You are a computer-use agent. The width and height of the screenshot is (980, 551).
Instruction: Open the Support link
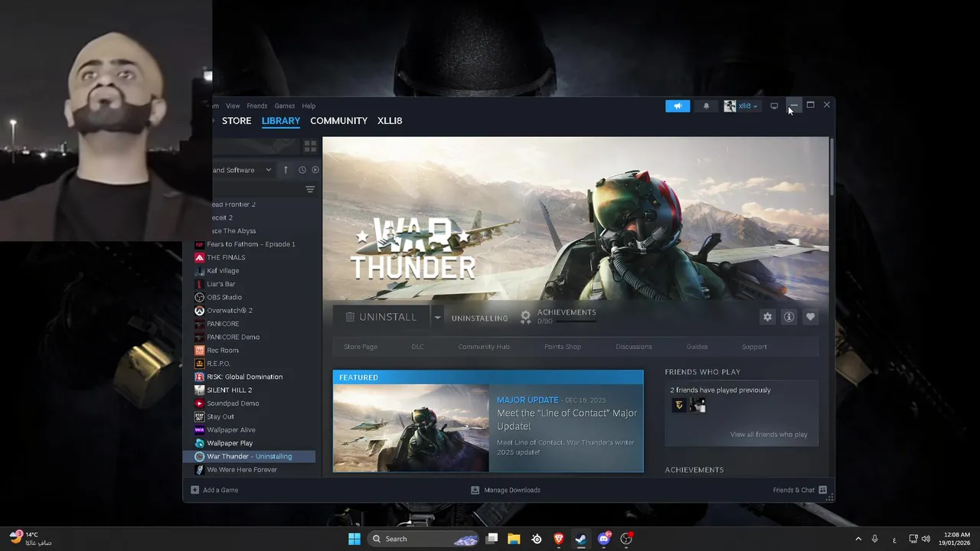click(x=754, y=347)
